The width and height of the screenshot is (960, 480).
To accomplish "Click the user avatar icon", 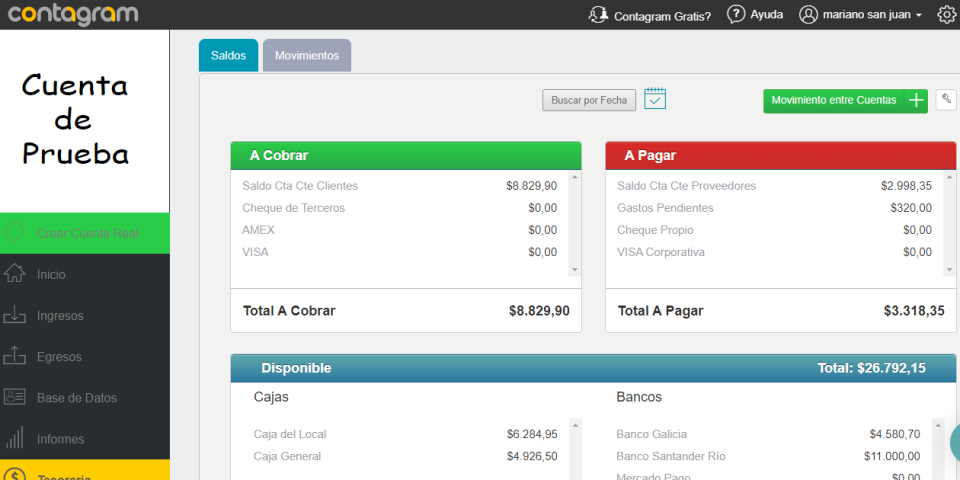I will [809, 15].
